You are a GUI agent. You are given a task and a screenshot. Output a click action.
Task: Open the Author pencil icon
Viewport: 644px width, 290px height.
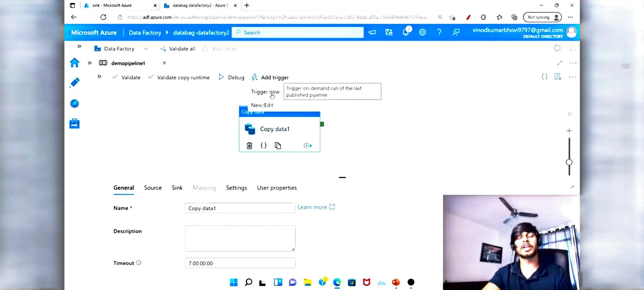pos(75,83)
